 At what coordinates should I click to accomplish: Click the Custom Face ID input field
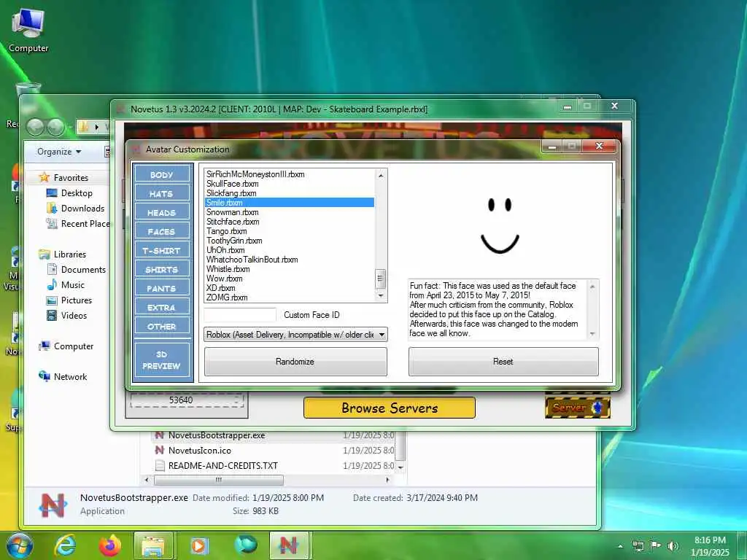pyautogui.click(x=240, y=315)
